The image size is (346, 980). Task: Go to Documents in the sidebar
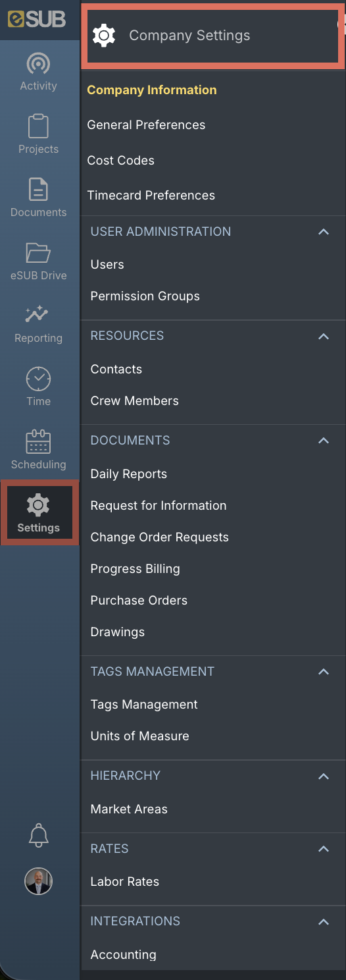[38, 198]
